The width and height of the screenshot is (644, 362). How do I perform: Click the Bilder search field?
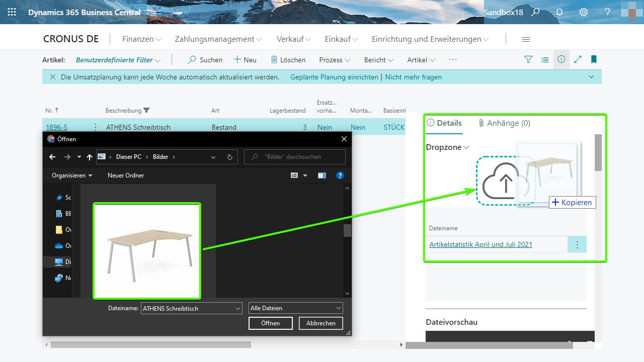point(295,157)
